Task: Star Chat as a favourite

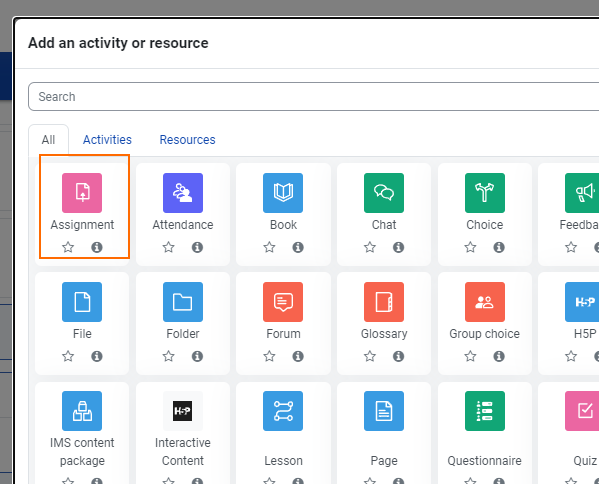Action: click(x=370, y=247)
